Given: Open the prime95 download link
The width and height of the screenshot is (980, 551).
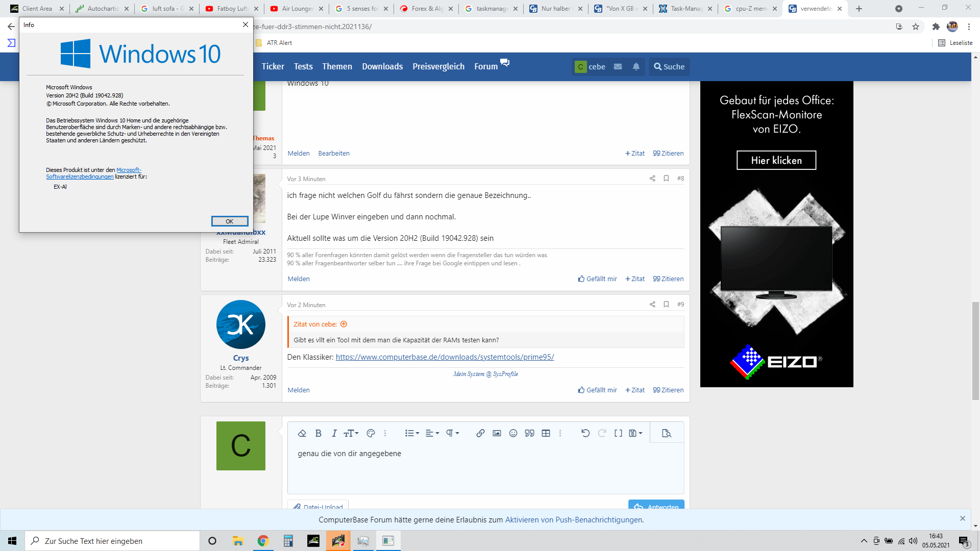Looking at the screenshot, I should click(x=445, y=357).
